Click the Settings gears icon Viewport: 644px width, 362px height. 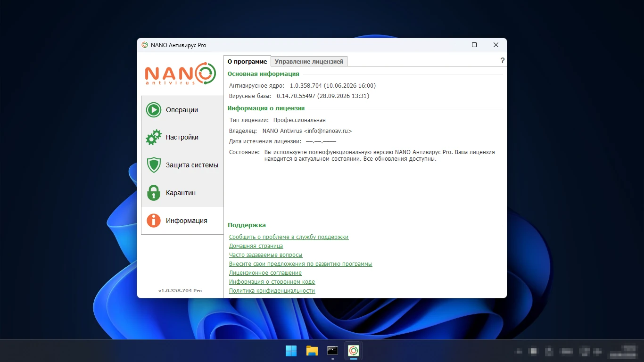[x=154, y=138]
